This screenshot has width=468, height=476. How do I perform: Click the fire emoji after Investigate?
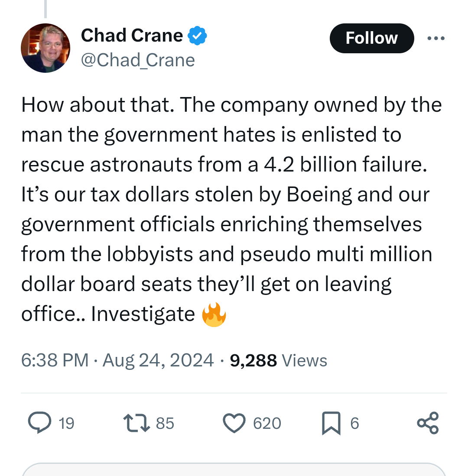pyautogui.click(x=214, y=314)
